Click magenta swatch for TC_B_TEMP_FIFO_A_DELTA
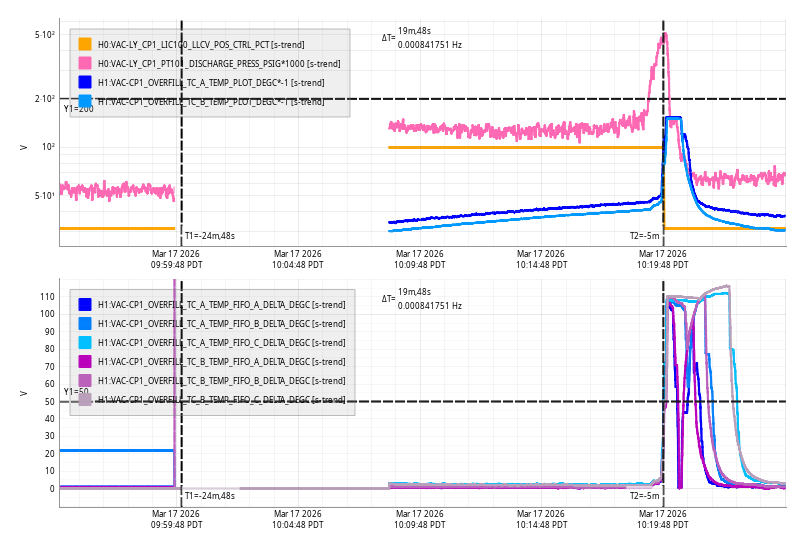The height and width of the screenshot is (551, 804). click(85, 361)
